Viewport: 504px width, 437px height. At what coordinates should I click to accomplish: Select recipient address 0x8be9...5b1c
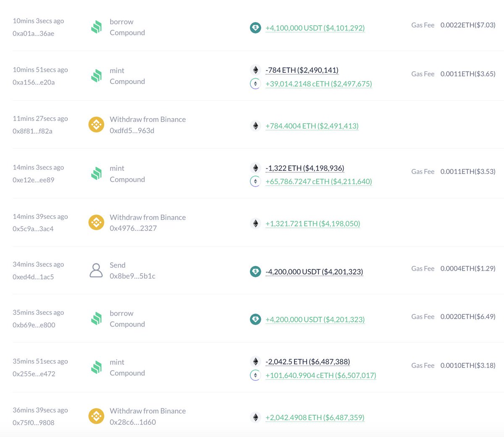click(132, 276)
